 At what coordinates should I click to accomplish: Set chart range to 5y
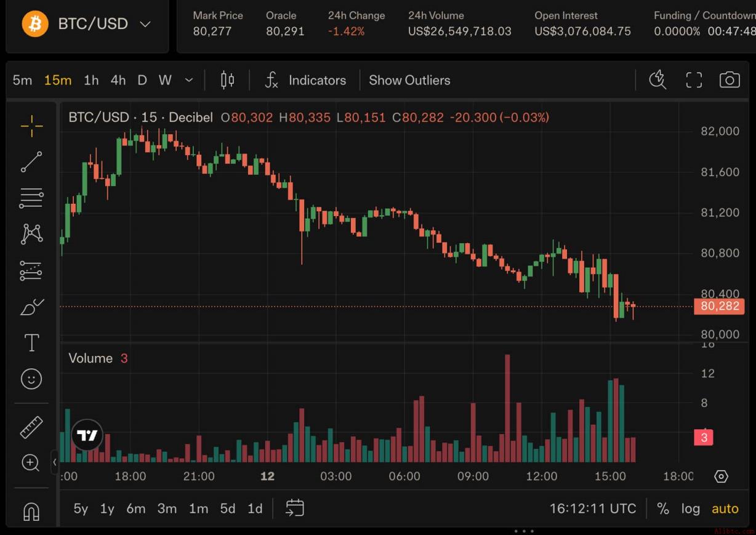pyautogui.click(x=81, y=509)
